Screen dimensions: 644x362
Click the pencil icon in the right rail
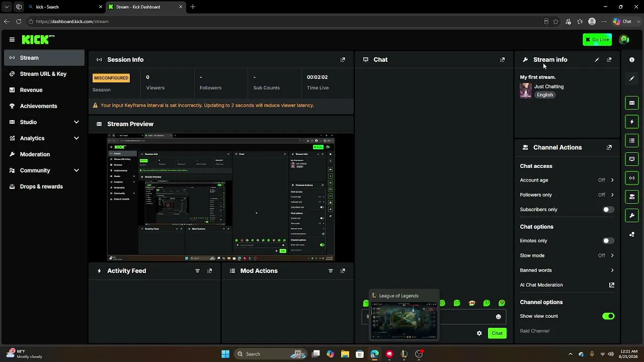pos(632,78)
